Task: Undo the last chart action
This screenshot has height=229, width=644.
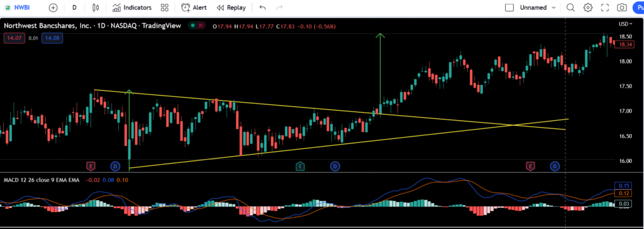Action: (x=262, y=8)
